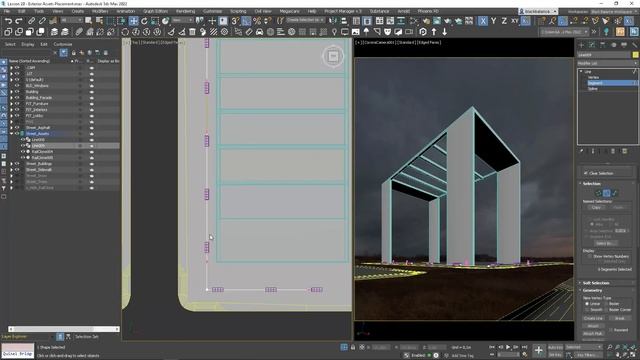Open the Graph Editors menu
The height and width of the screenshot is (360, 640).
(155, 11)
